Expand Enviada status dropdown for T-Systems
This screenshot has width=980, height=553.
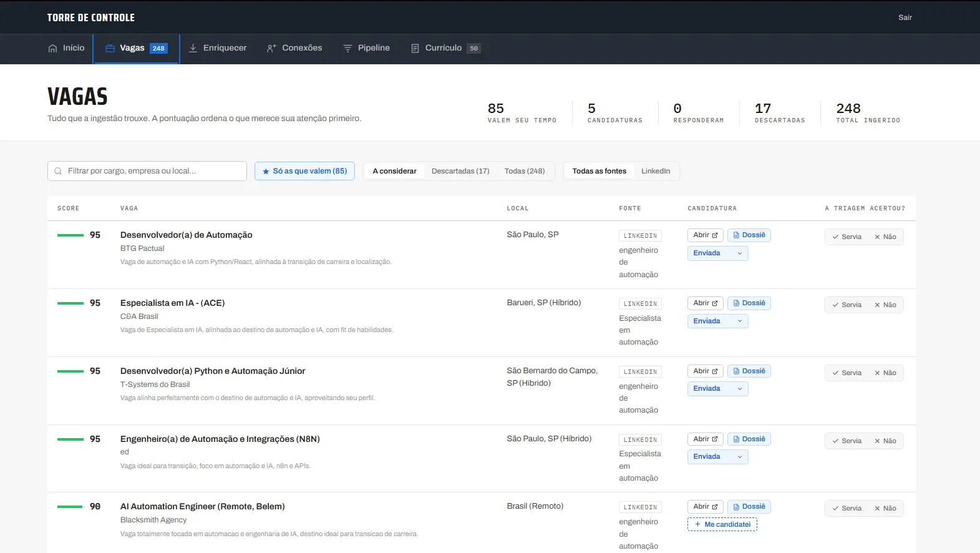pyautogui.click(x=717, y=389)
